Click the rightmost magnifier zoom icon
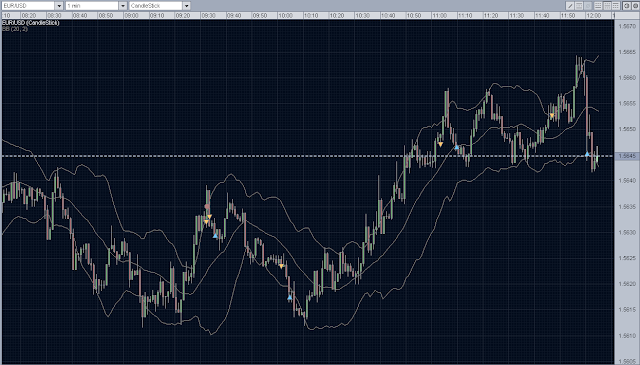The height and width of the screenshot is (365, 640). 636,6
